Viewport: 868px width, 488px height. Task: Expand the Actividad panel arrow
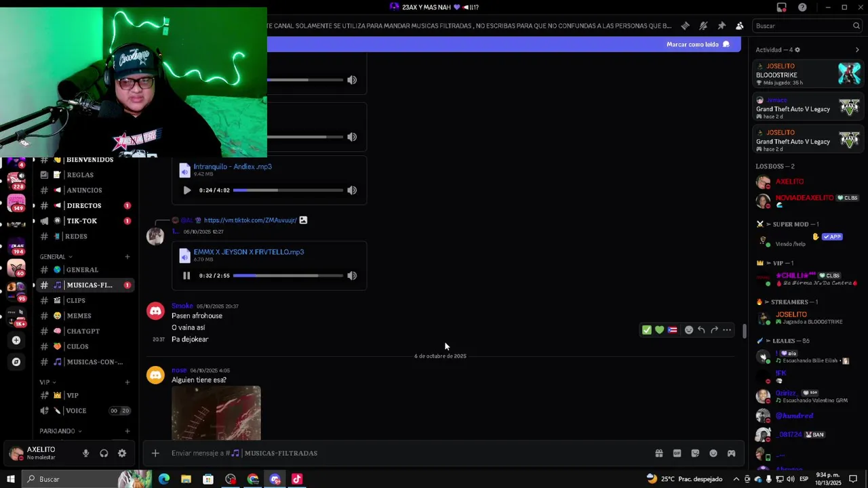pos(857,49)
